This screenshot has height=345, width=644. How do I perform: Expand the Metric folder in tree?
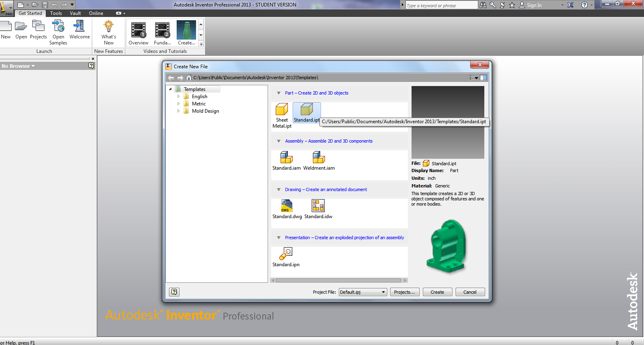178,104
